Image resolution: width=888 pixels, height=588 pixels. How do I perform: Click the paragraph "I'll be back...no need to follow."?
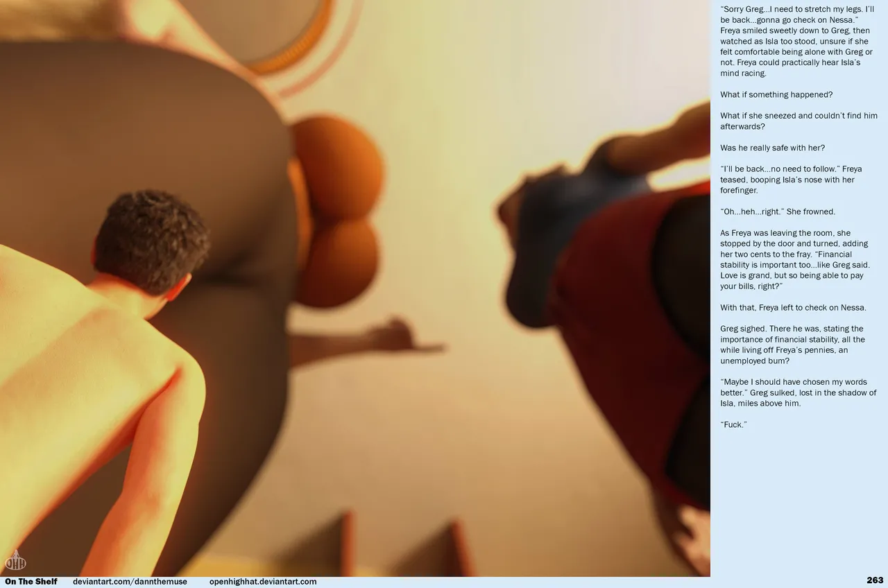[x=791, y=180]
